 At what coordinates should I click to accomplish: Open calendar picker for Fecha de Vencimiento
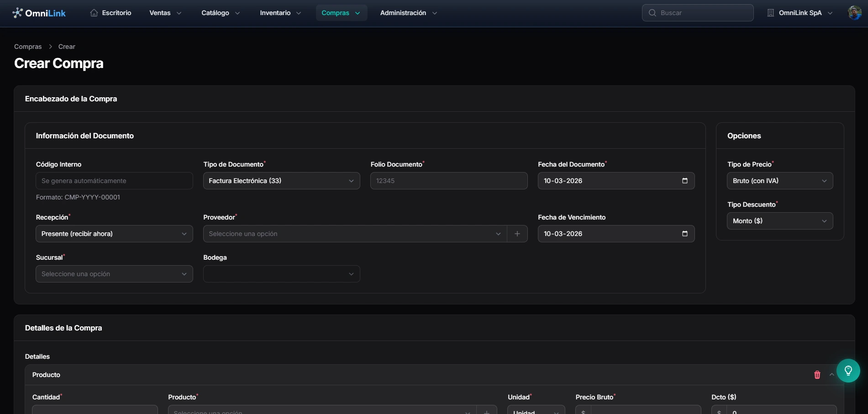(x=684, y=234)
